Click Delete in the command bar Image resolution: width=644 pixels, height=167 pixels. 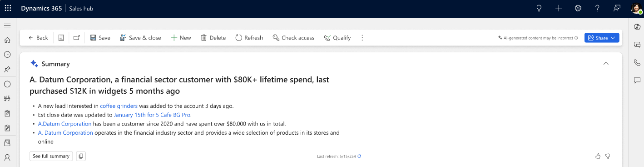tap(213, 38)
